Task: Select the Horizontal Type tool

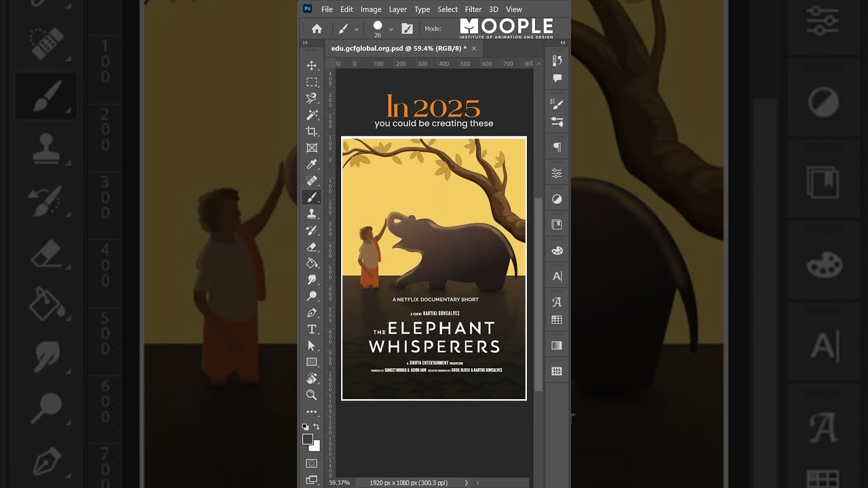Action: [x=312, y=329]
